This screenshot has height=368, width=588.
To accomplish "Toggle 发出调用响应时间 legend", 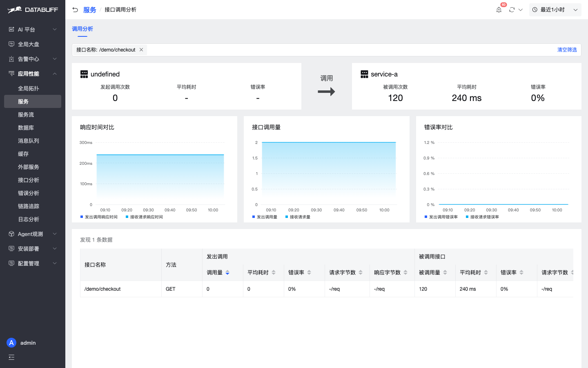I will point(99,217).
